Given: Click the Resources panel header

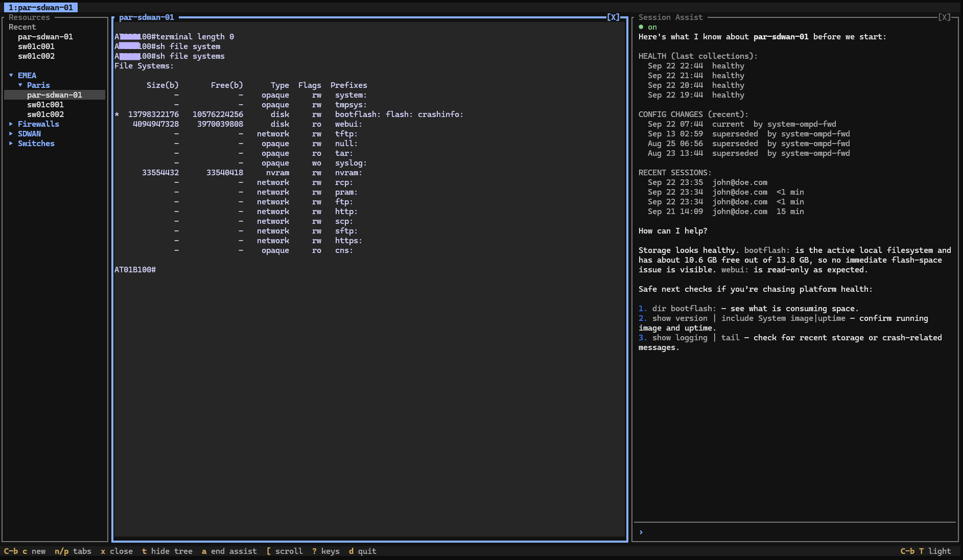Looking at the screenshot, I should point(29,17).
